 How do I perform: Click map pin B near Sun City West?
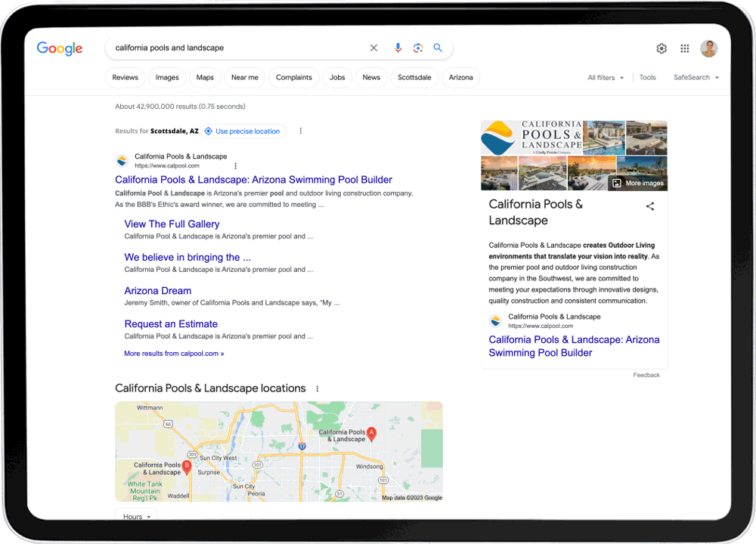(187, 467)
